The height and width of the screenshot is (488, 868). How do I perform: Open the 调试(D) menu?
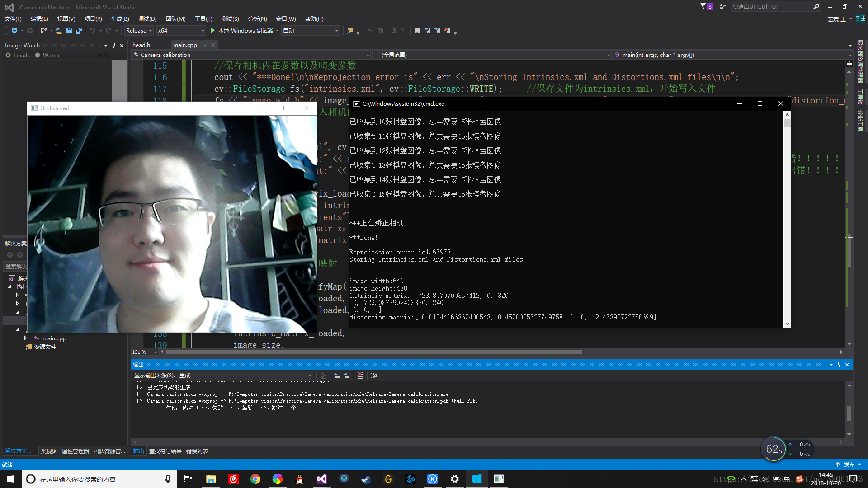point(147,19)
